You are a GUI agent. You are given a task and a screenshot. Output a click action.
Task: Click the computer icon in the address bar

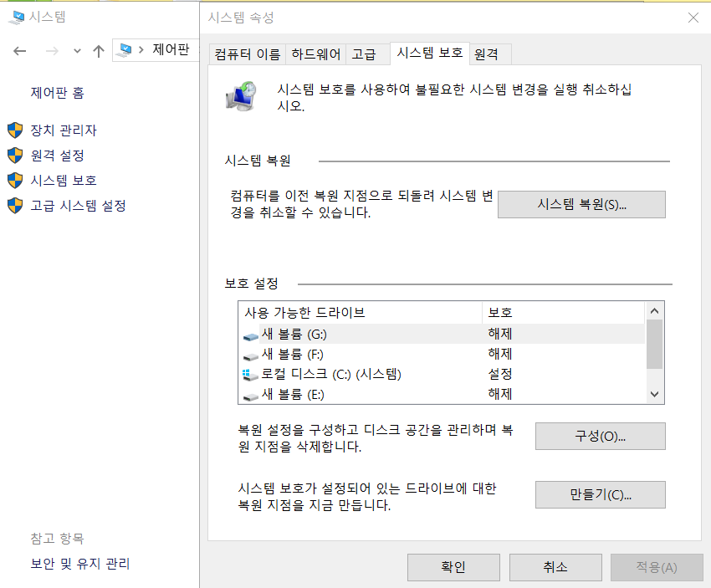(x=122, y=50)
